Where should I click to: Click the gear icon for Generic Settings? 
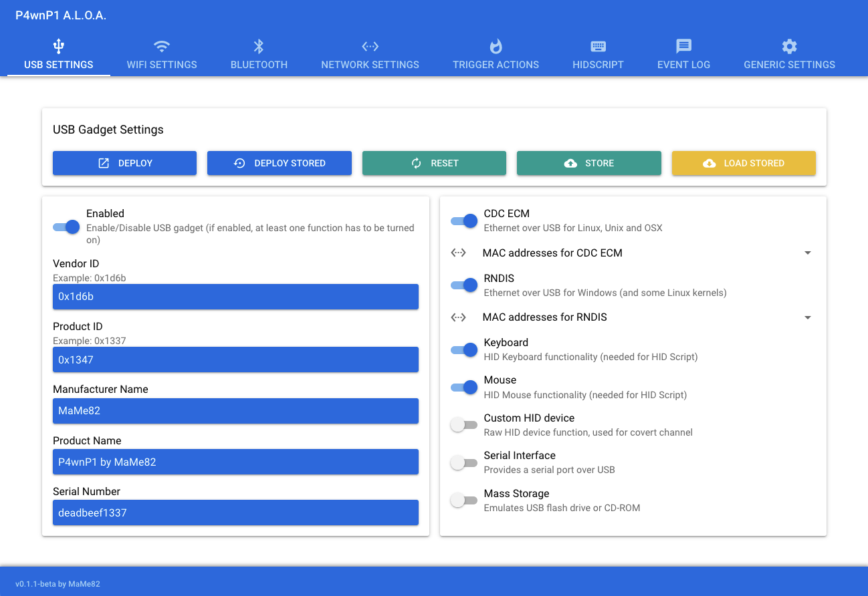(x=789, y=46)
